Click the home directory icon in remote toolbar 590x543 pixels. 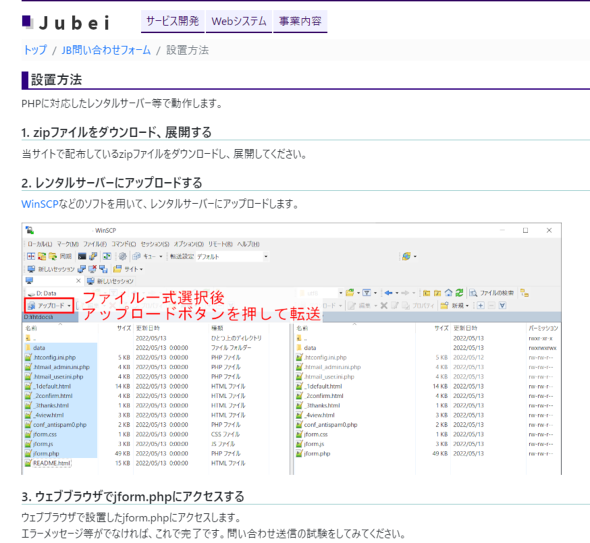(448, 293)
